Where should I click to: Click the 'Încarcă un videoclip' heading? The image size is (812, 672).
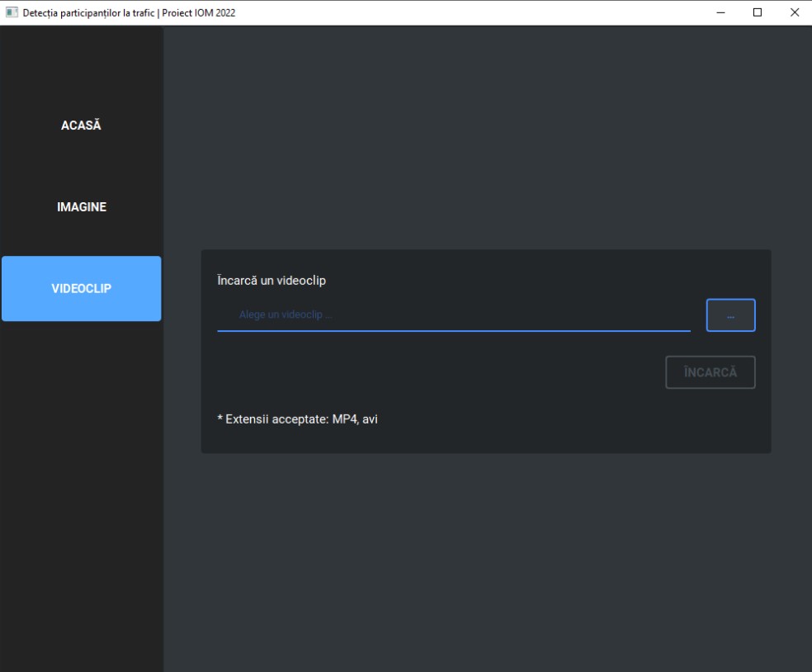271,281
